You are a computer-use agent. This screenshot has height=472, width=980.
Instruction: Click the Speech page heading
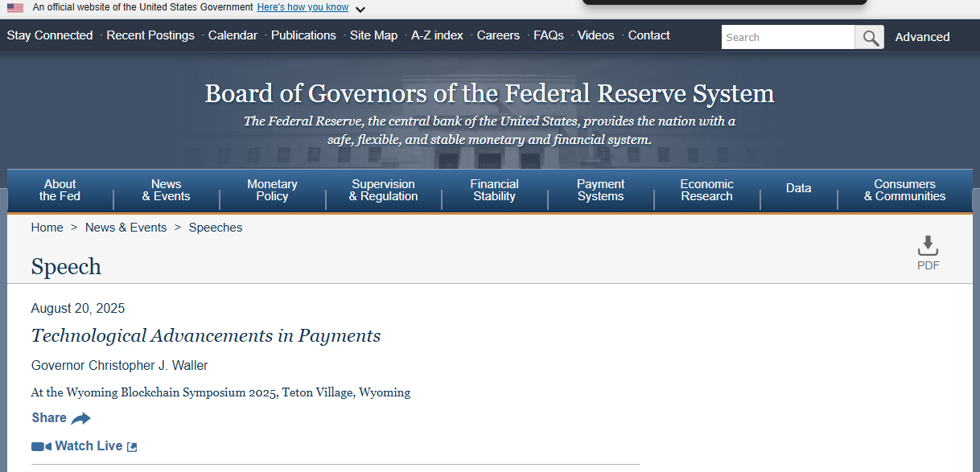(x=66, y=267)
